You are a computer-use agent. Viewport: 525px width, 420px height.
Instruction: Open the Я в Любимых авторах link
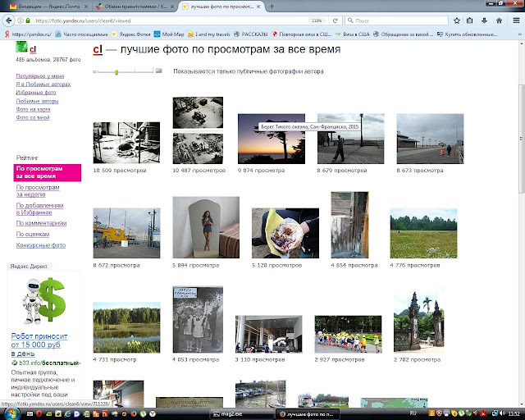pyautogui.click(x=43, y=84)
